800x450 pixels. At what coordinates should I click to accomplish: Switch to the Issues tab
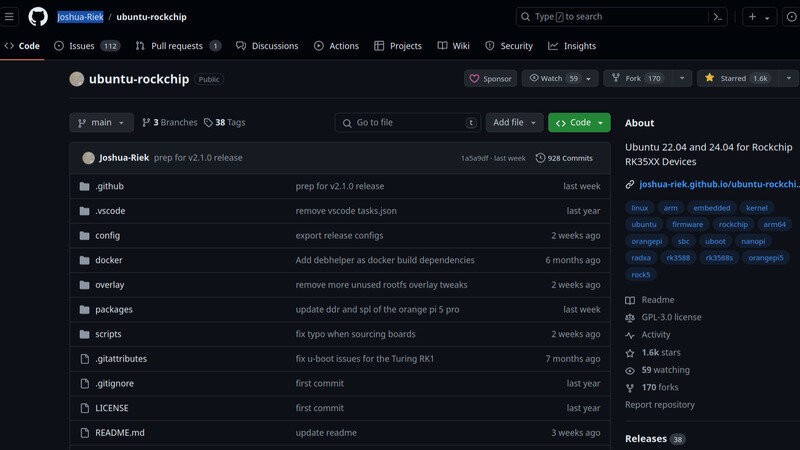pos(86,46)
